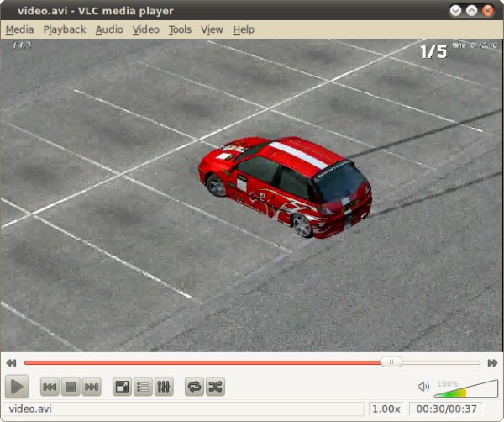Open the Tools menu

coord(180,29)
